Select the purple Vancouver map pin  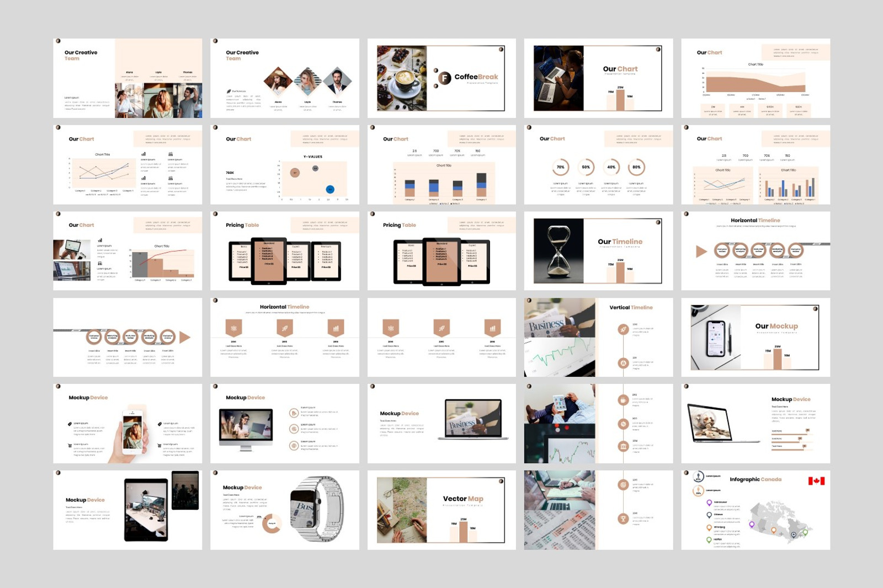[709, 503]
